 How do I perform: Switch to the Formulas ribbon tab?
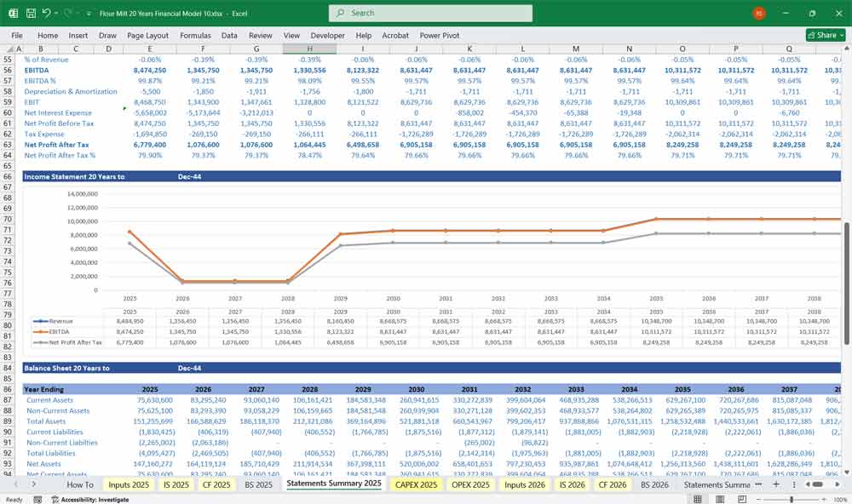[195, 36]
